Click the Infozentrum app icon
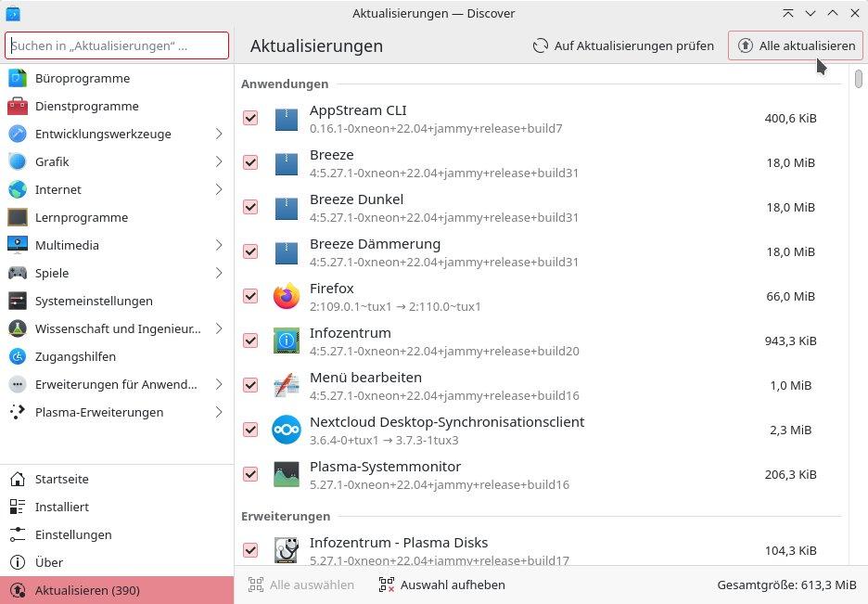Viewport: 868px width, 604px height. click(x=287, y=341)
